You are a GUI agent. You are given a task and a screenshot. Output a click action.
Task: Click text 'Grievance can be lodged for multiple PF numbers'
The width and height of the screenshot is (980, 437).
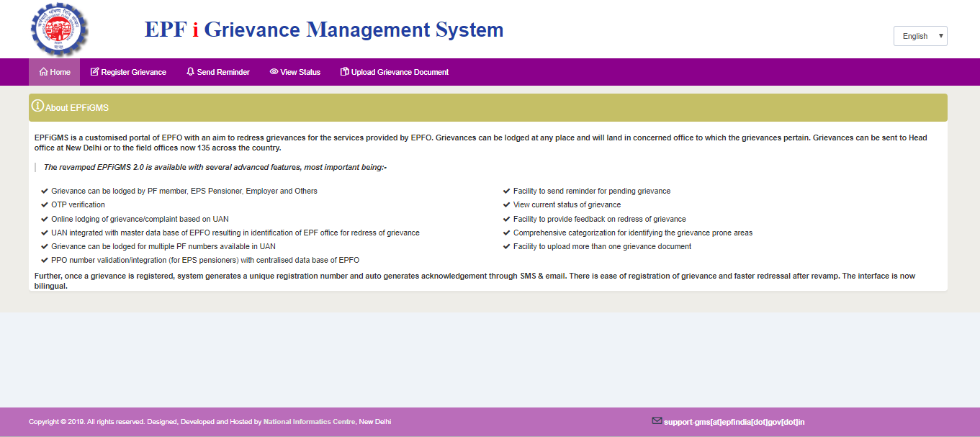point(163,246)
